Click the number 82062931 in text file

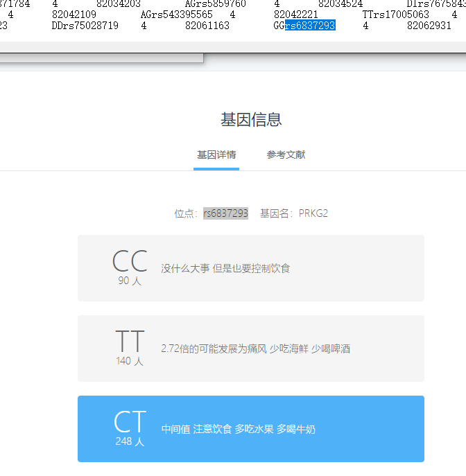pos(429,26)
